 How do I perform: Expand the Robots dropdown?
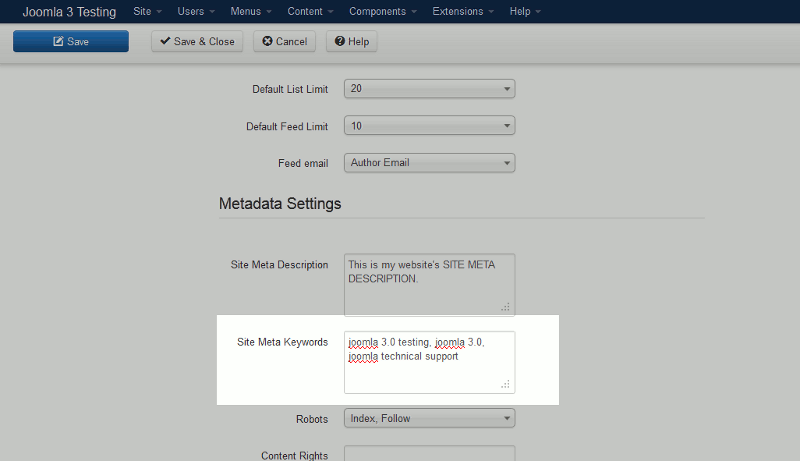[x=430, y=418]
